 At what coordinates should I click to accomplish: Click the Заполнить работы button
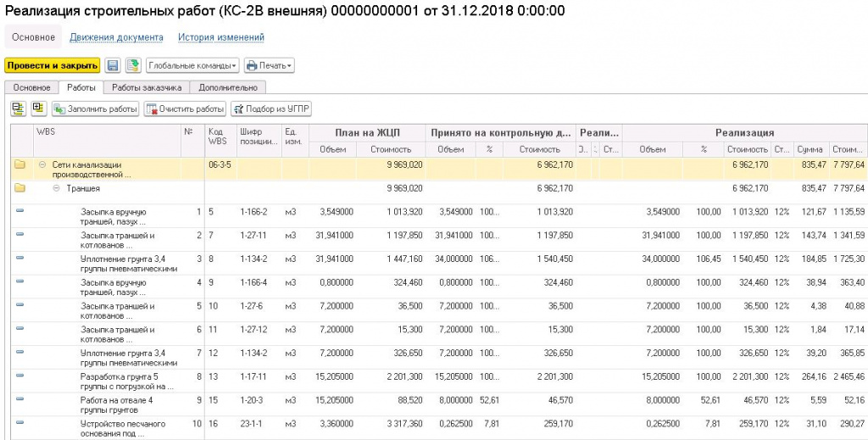[95, 109]
